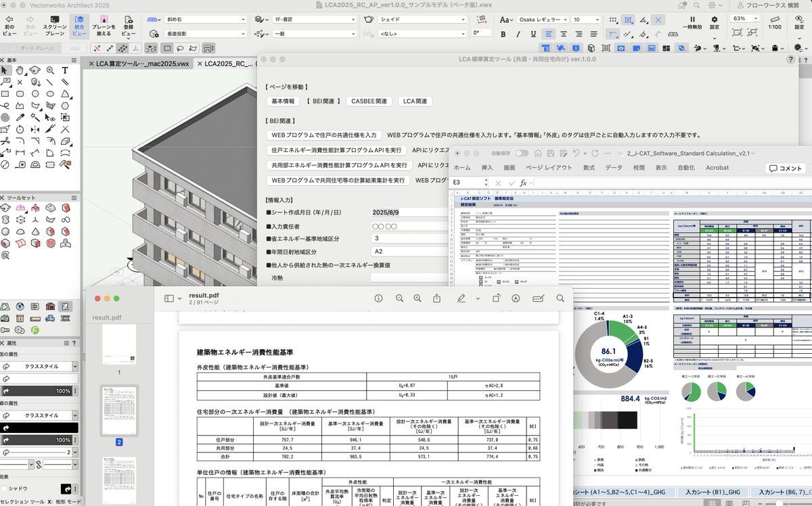Zoom in on the result.pdf viewer
Image resolution: width=812 pixels, height=506 pixels.
[418, 298]
